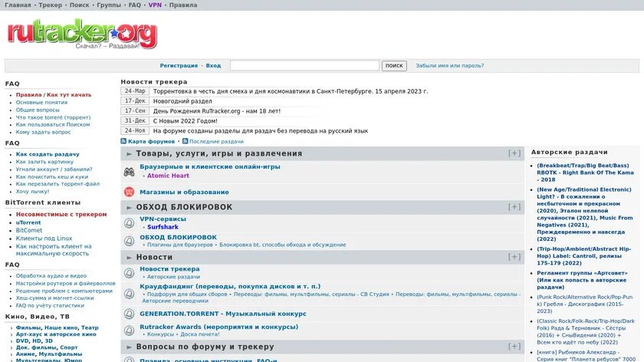Screen dimensions: 644x362
Task: Open Регламент группы «Артсовет» link
Action: 582,280
